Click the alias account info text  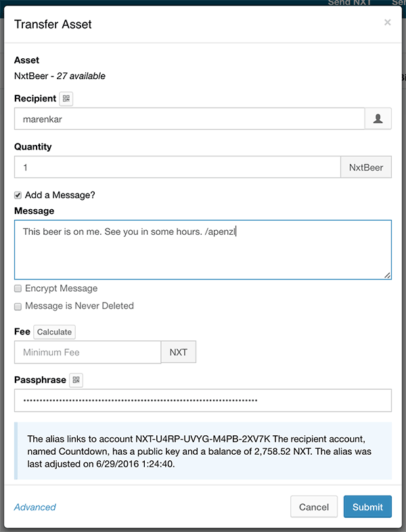pos(200,451)
